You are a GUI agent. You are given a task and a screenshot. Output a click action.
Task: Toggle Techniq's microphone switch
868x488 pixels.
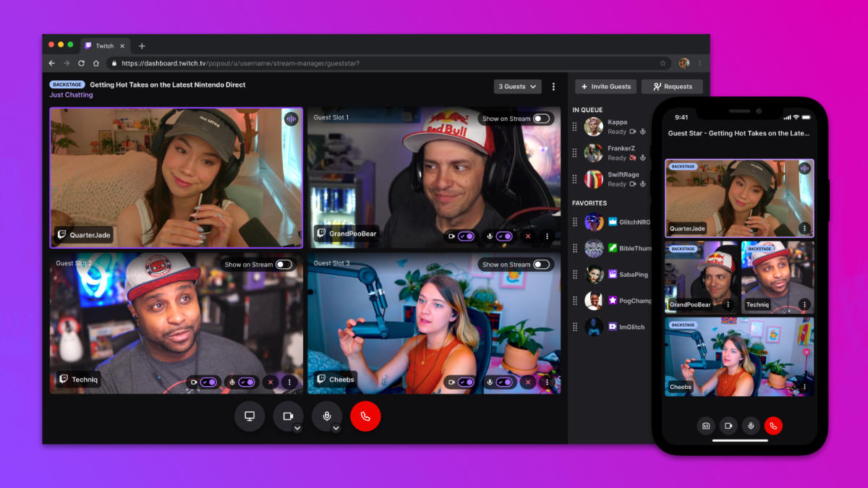tap(247, 382)
